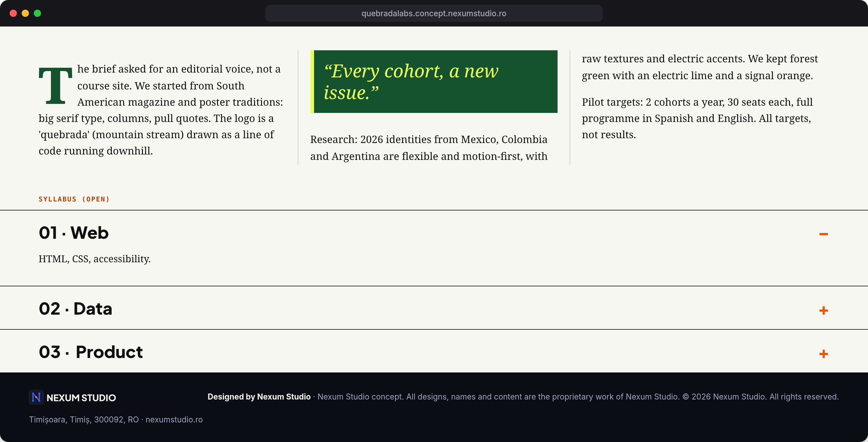Close the window with the red button

pos(13,13)
